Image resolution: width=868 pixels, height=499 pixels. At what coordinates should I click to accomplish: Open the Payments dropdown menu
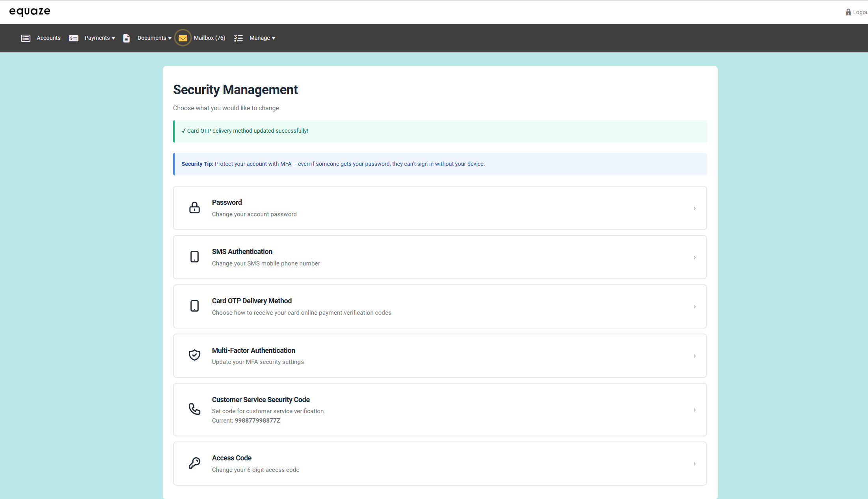tap(100, 38)
